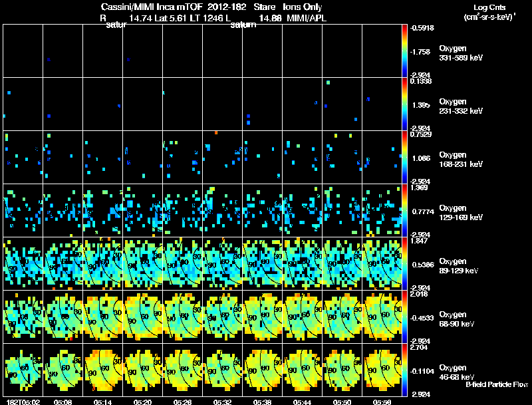This screenshot has width=532, height=405.
Task: Click the 05:32 time axis label
Action: tap(222, 402)
